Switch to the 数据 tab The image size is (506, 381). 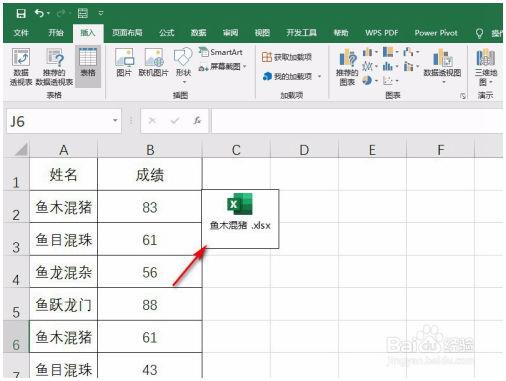click(198, 33)
